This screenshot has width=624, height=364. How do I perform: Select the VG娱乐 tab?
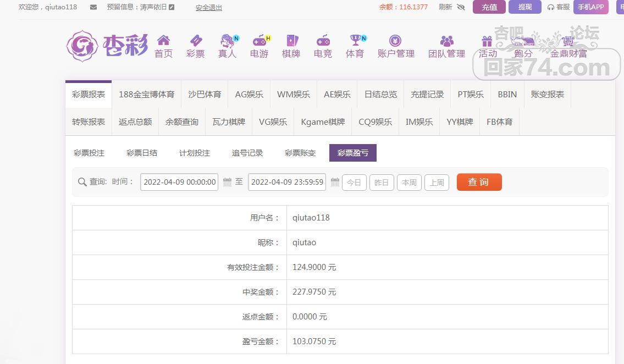point(273,122)
